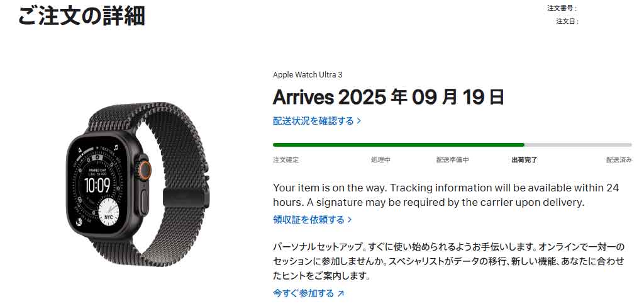Join the session with 今すぐ参加する
Image resolution: width=644 pixels, height=306 pixels.
click(x=304, y=293)
